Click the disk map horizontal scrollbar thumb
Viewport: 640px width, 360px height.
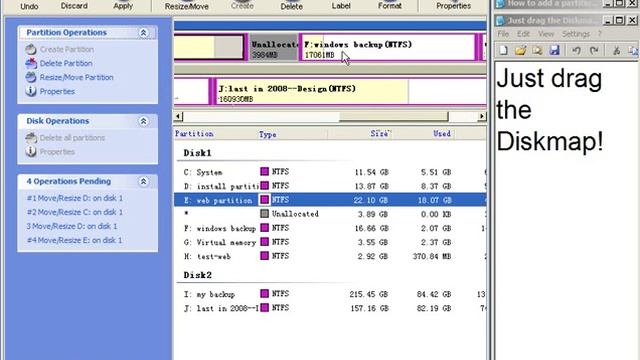pos(393,116)
